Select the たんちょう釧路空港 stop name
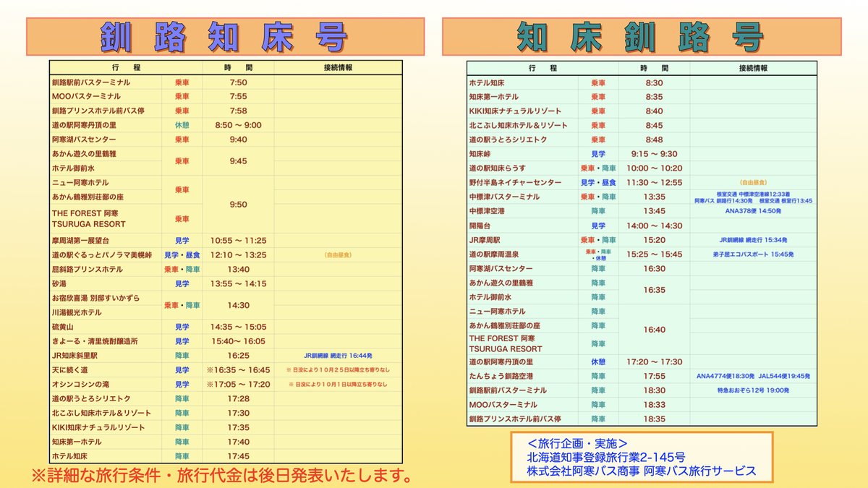Screen dimensions: 868x488 click(501, 376)
